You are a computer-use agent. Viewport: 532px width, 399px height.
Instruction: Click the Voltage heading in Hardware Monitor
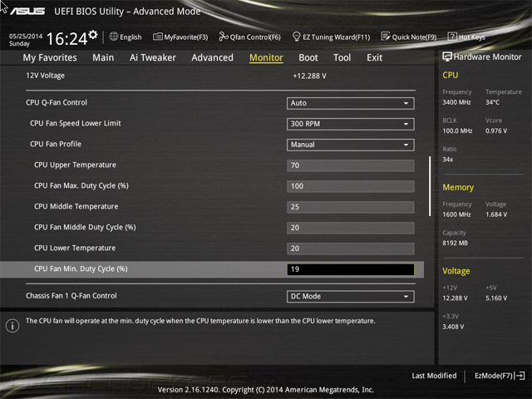pos(456,271)
